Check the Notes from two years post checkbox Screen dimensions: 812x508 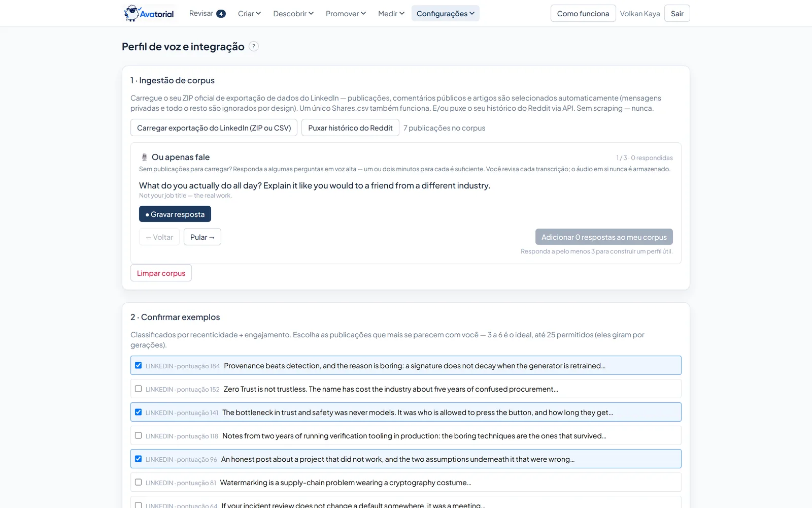[x=138, y=435]
